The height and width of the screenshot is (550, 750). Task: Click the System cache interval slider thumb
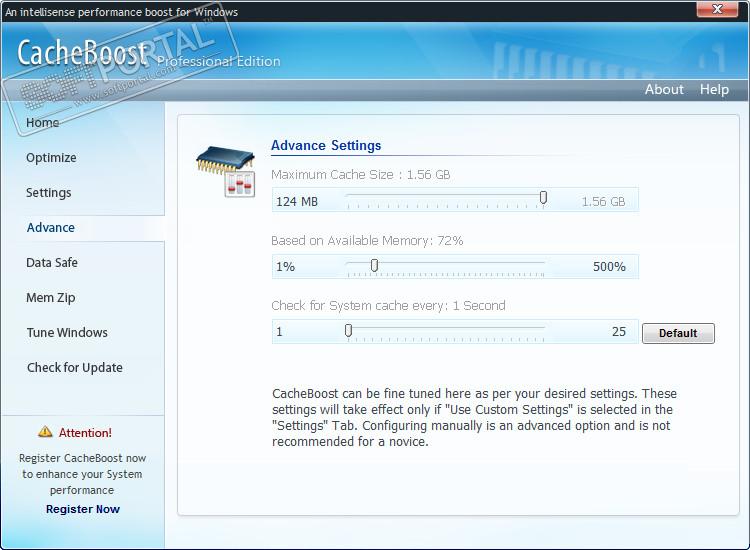click(349, 330)
